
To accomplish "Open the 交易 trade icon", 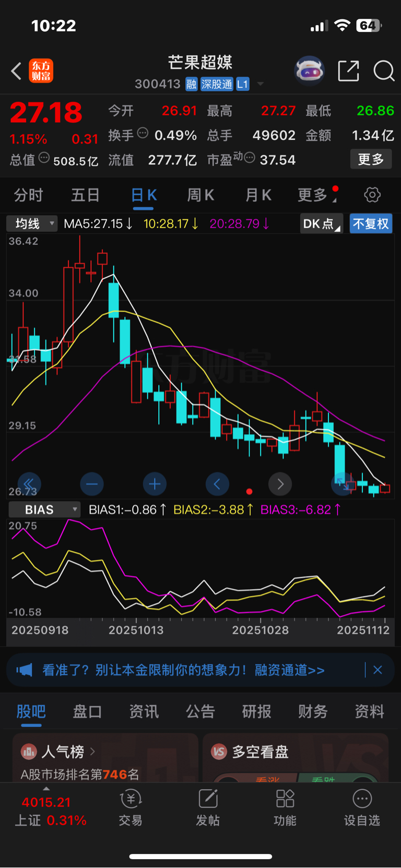I will tap(131, 807).
